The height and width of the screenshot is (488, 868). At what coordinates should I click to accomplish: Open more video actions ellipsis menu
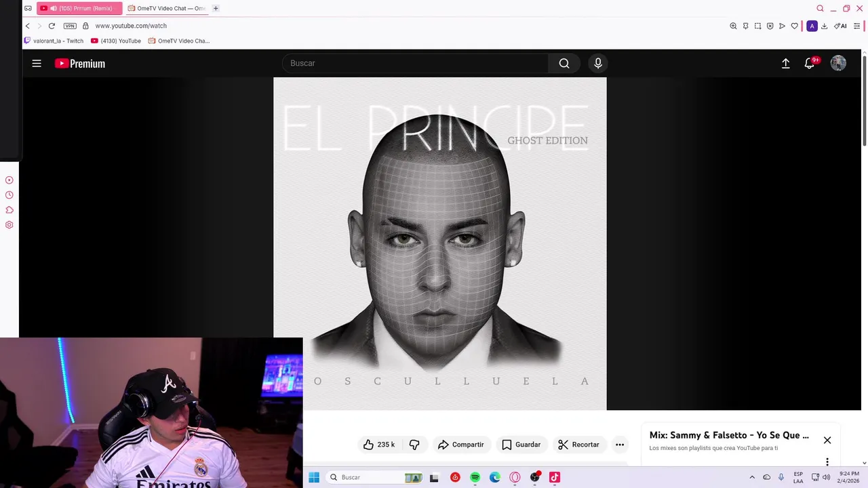click(x=620, y=445)
